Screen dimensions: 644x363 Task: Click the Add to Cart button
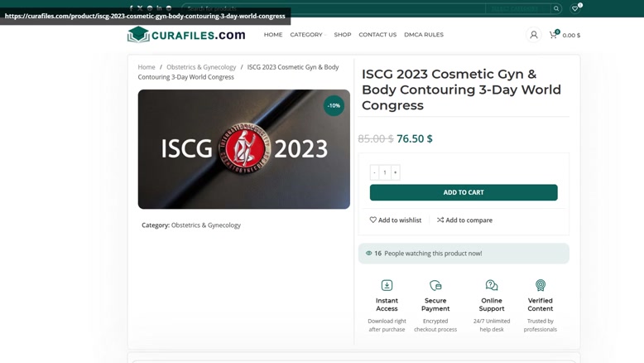coord(464,192)
